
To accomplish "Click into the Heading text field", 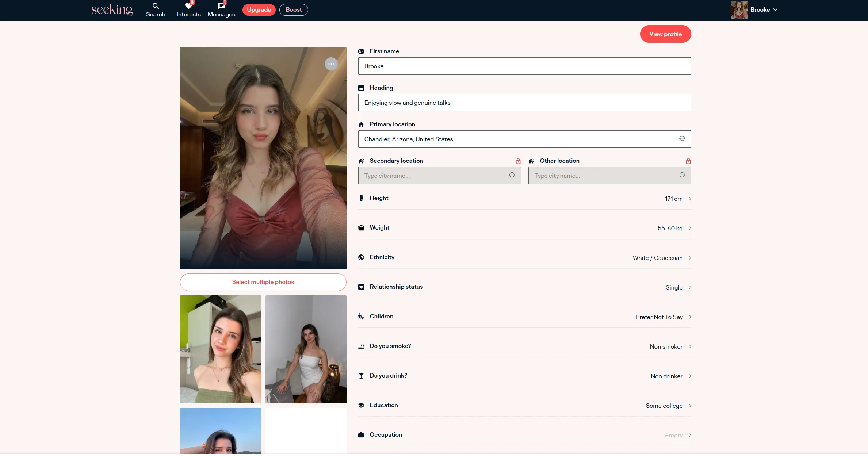I will click(524, 103).
